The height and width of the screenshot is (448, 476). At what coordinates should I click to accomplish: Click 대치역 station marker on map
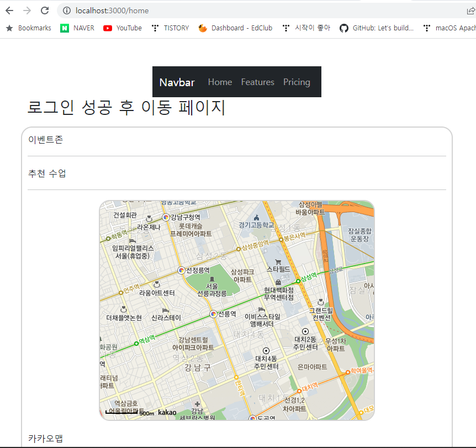[x=299, y=391]
